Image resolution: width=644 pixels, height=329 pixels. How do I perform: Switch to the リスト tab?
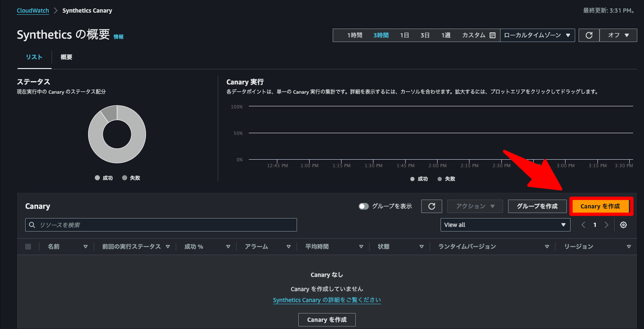[34, 57]
